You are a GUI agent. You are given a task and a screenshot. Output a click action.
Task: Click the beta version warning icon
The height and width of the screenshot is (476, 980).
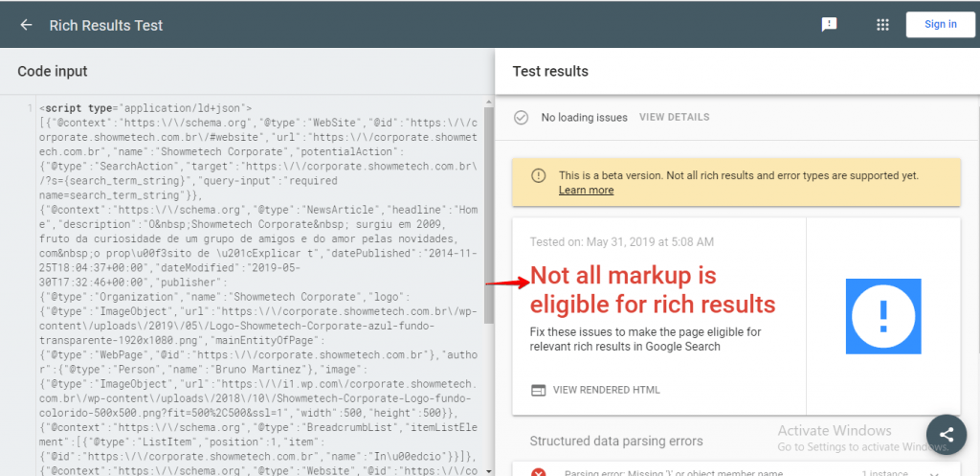[x=538, y=176]
